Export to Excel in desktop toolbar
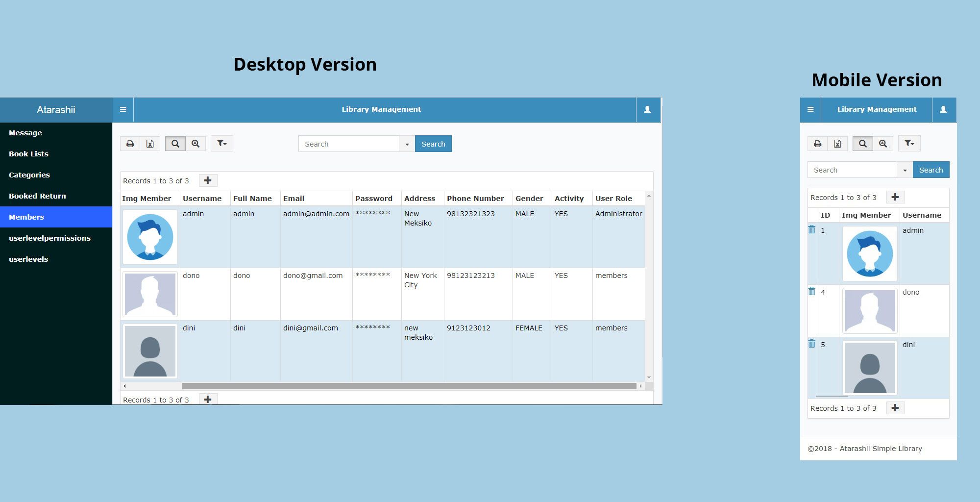This screenshot has height=502, width=980. tap(150, 144)
